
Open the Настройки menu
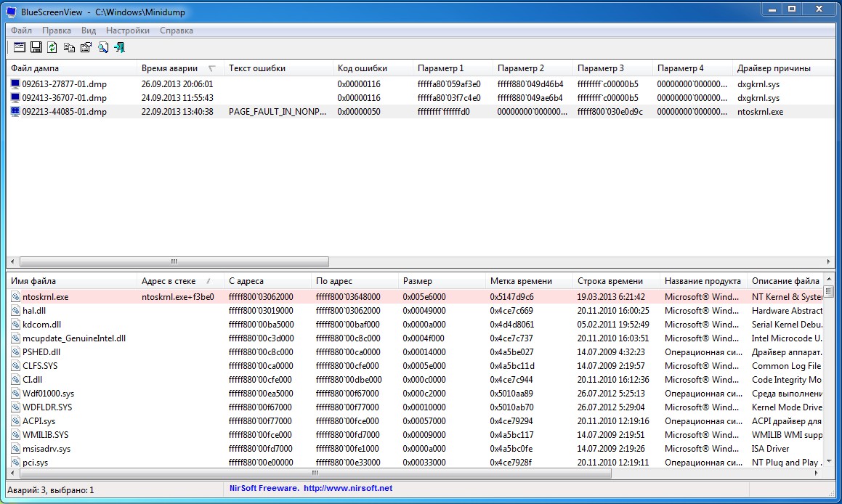click(x=128, y=31)
